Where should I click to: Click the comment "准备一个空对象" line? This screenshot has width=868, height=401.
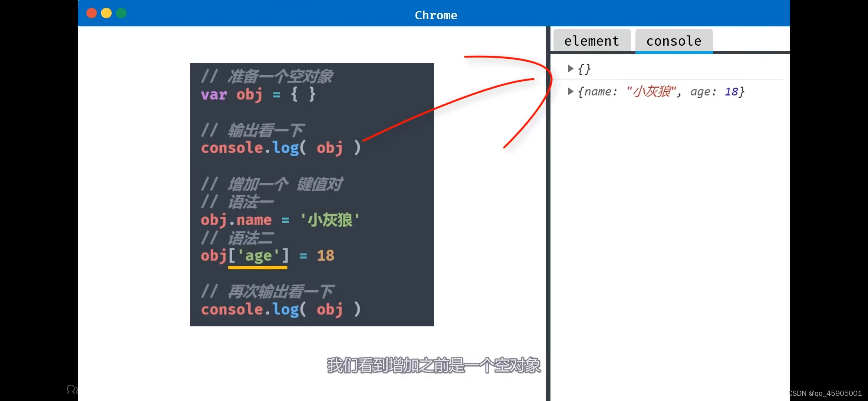280,76
